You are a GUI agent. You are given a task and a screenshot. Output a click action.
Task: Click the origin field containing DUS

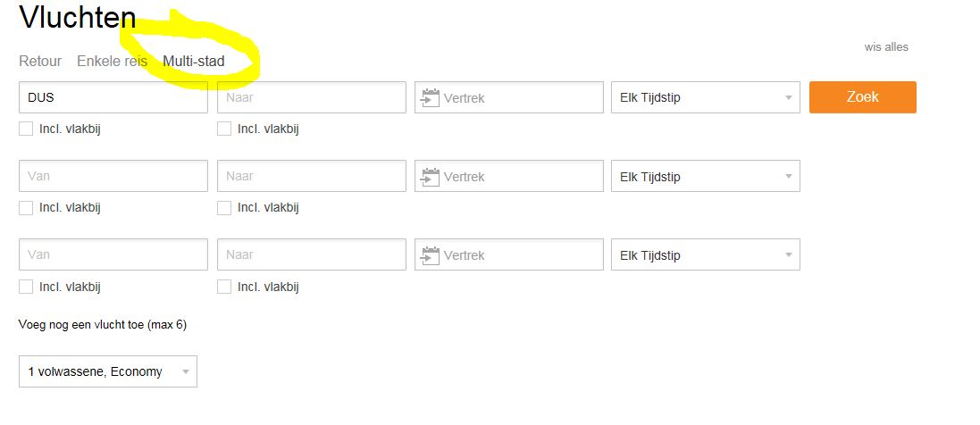click(113, 97)
